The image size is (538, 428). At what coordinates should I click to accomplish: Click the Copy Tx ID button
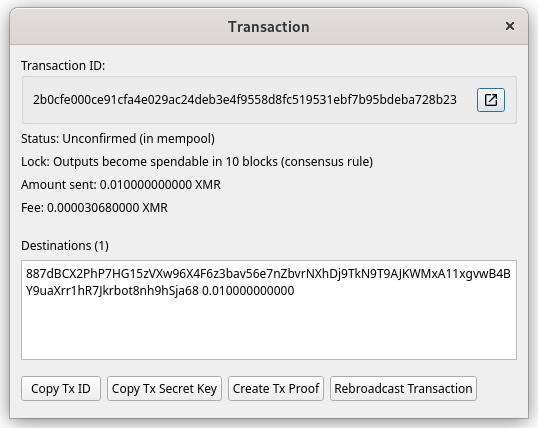click(x=61, y=389)
